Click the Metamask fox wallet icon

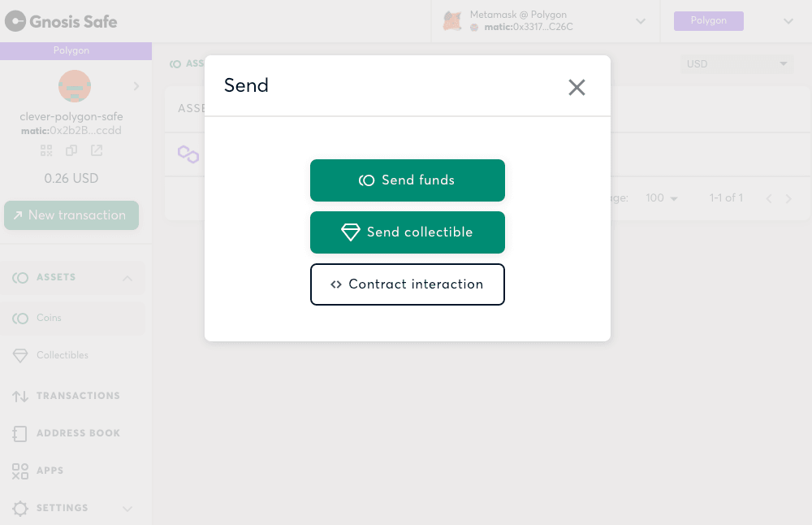tap(452, 21)
